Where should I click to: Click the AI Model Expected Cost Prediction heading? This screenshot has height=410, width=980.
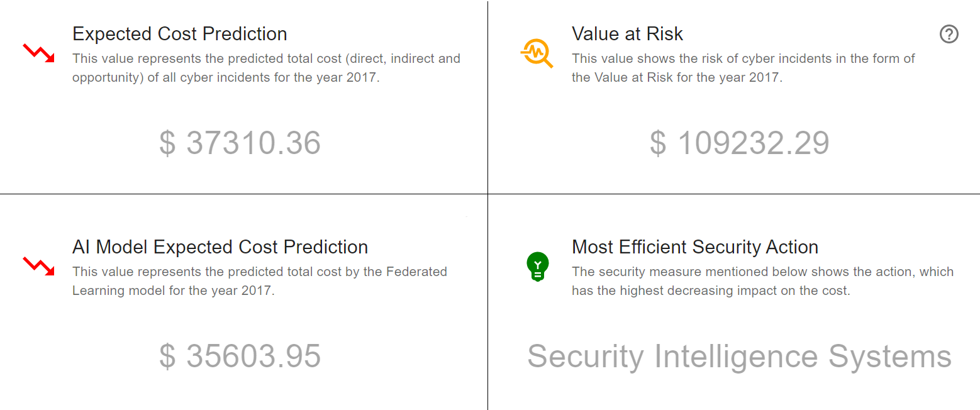pos(220,247)
